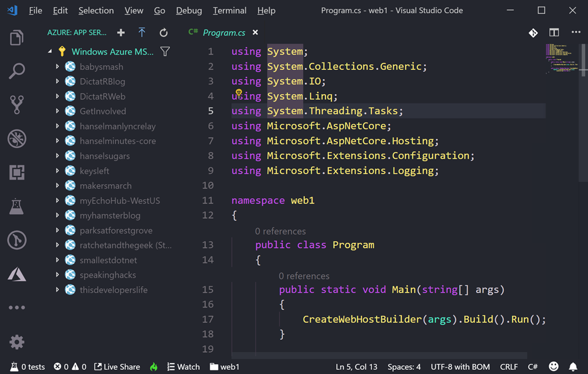
Task: Open the File menu
Action: [x=36, y=11]
